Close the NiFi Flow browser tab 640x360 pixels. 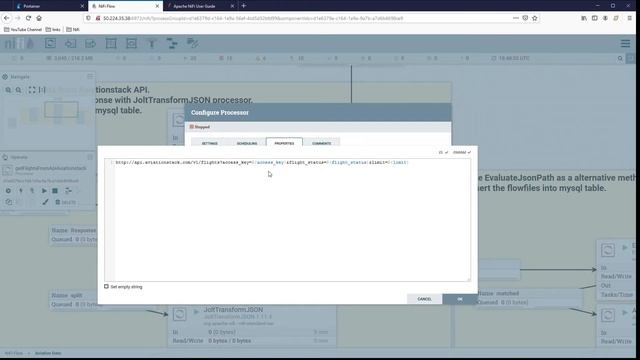coord(157,6)
